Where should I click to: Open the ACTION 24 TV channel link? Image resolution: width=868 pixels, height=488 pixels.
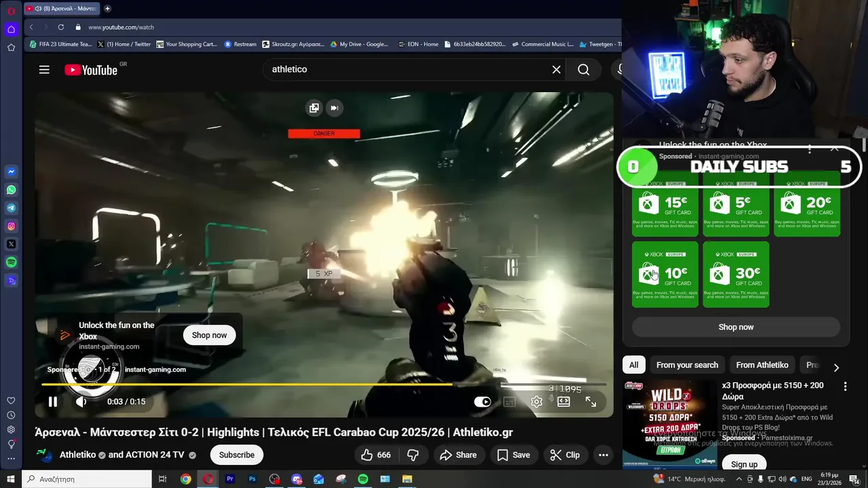point(155,455)
